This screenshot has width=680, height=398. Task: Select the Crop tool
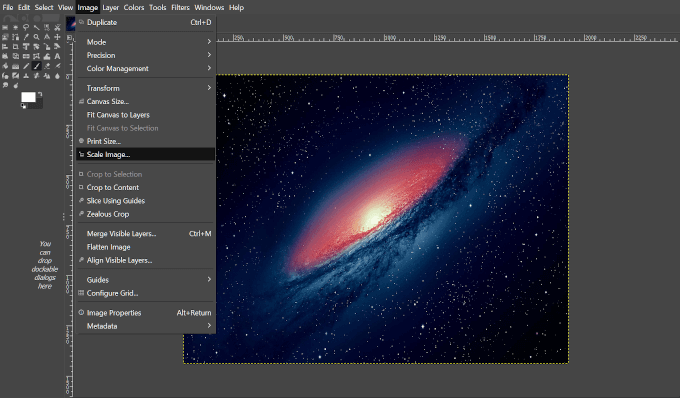tap(16, 46)
